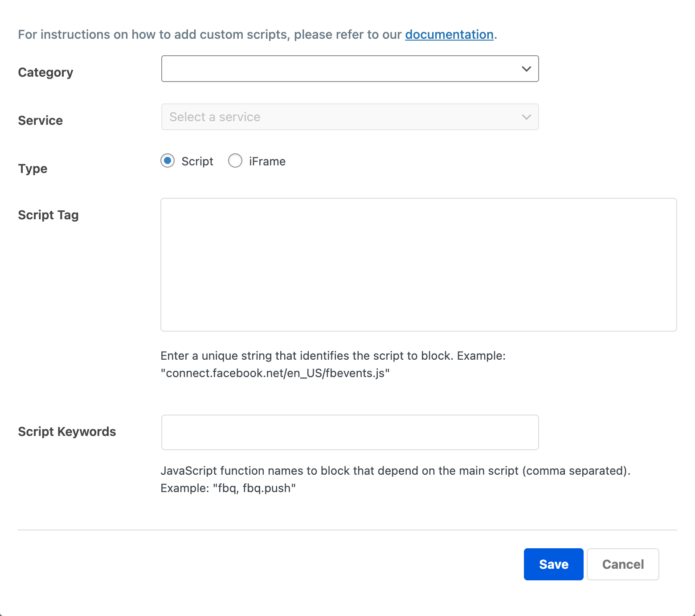Screen dimensions: 695x616
Task: Open the Category dropdown
Action: [350, 69]
